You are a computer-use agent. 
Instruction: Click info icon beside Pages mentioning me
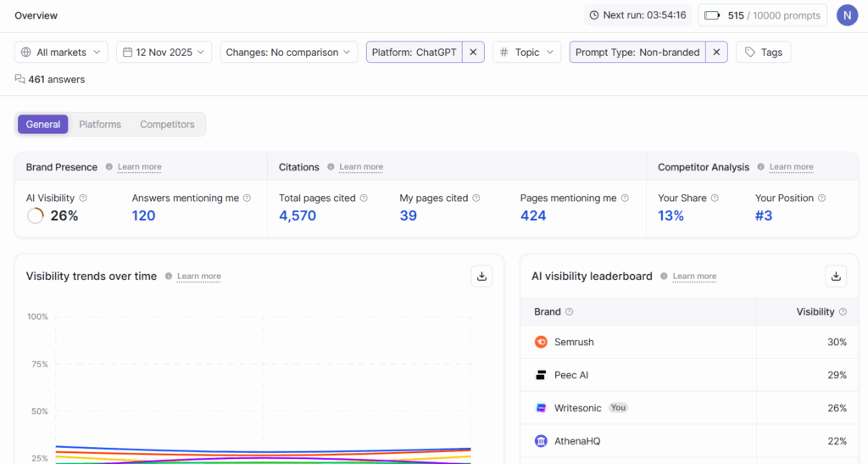click(625, 198)
